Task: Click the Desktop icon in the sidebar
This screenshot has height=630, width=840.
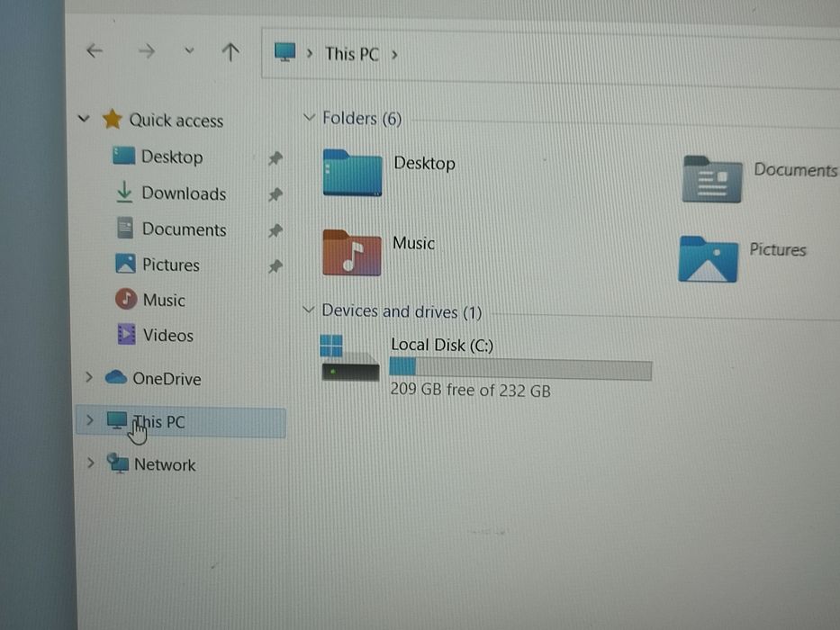Action: tap(123, 156)
